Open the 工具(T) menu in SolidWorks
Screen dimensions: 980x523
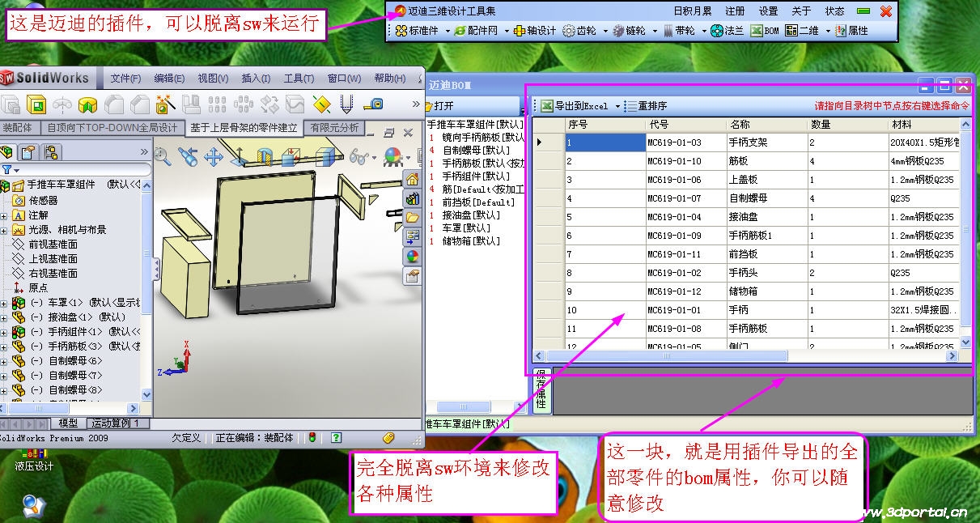coord(299,79)
